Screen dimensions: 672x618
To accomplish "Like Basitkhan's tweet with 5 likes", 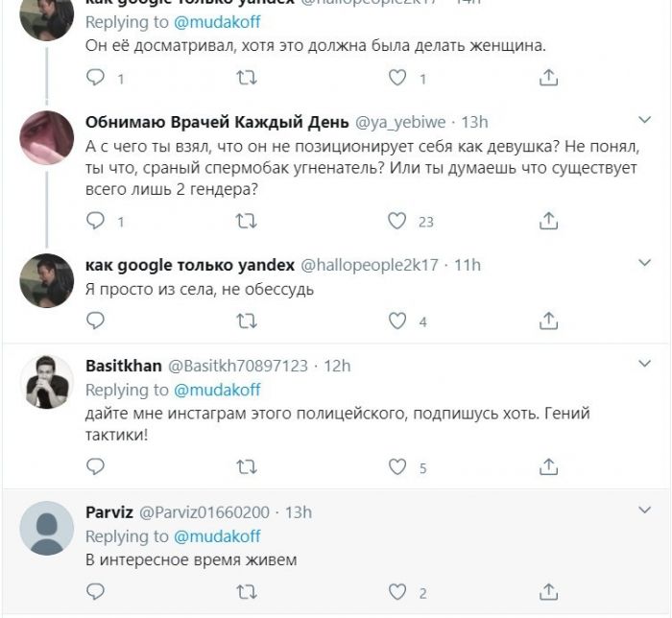I will pos(397,467).
